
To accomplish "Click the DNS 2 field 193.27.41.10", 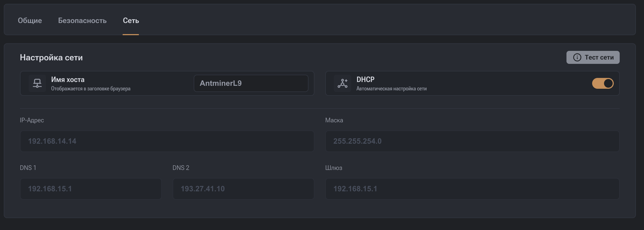I will point(243,189).
